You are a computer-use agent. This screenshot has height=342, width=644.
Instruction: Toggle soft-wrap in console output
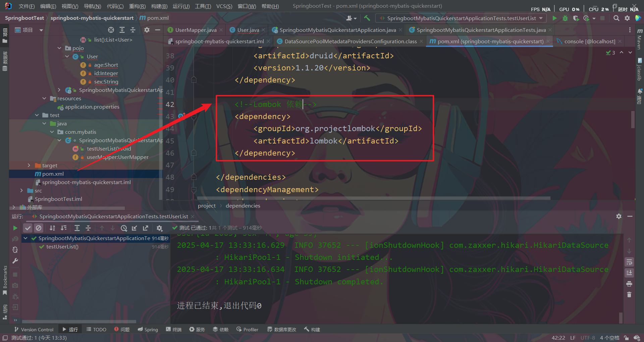[629, 262]
